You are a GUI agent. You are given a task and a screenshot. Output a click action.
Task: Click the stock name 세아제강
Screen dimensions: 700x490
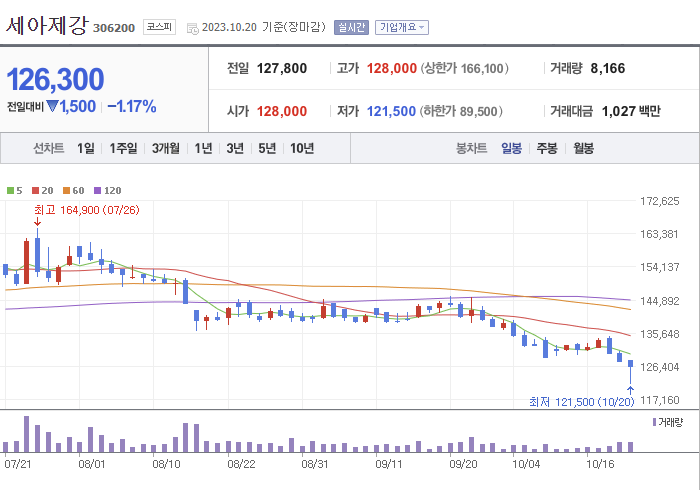pos(47,25)
